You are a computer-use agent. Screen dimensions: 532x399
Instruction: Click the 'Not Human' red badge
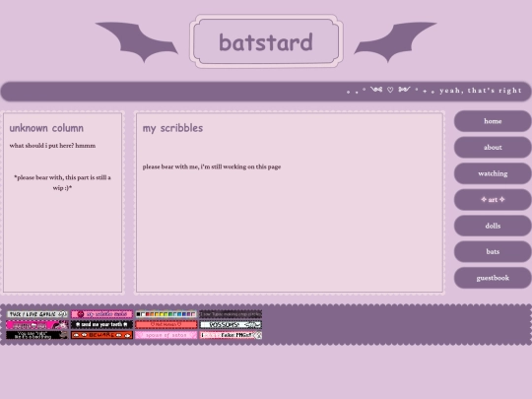[x=166, y=325]
